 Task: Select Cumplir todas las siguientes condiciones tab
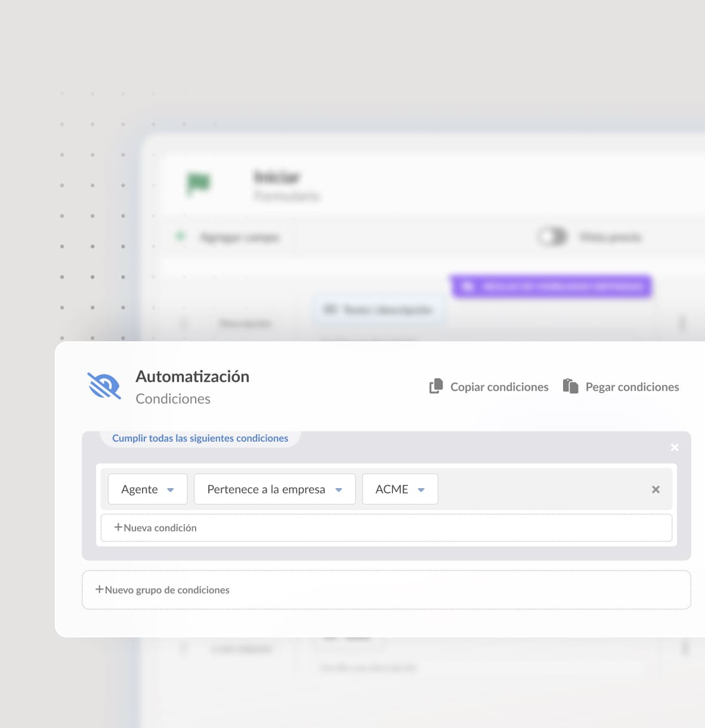pos(200,438)
